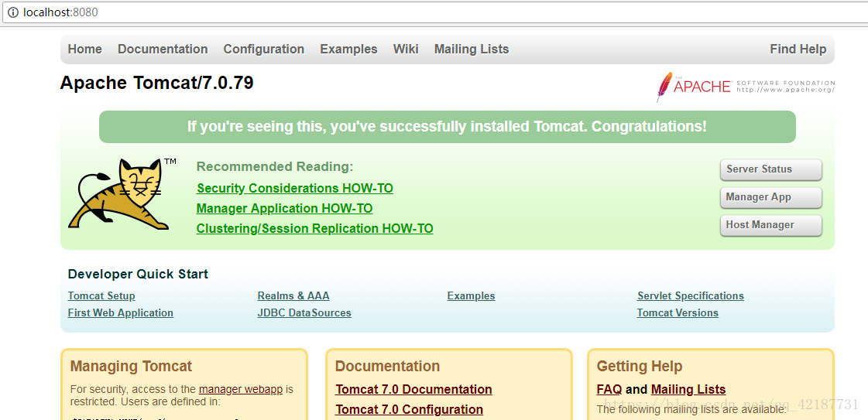Click the Recommended Reading heading
The width and height of the screenshot is (868, 420).
pos(275,166)
